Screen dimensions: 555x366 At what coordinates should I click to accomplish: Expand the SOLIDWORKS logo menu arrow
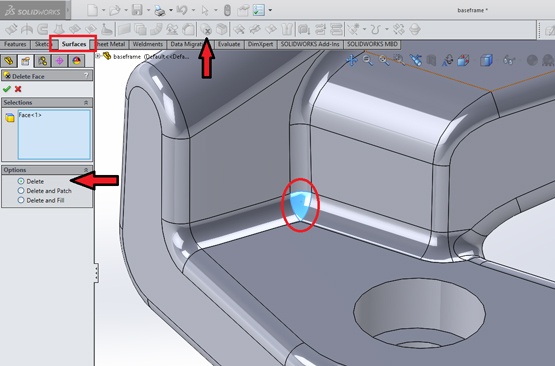[x=68, y=11]
